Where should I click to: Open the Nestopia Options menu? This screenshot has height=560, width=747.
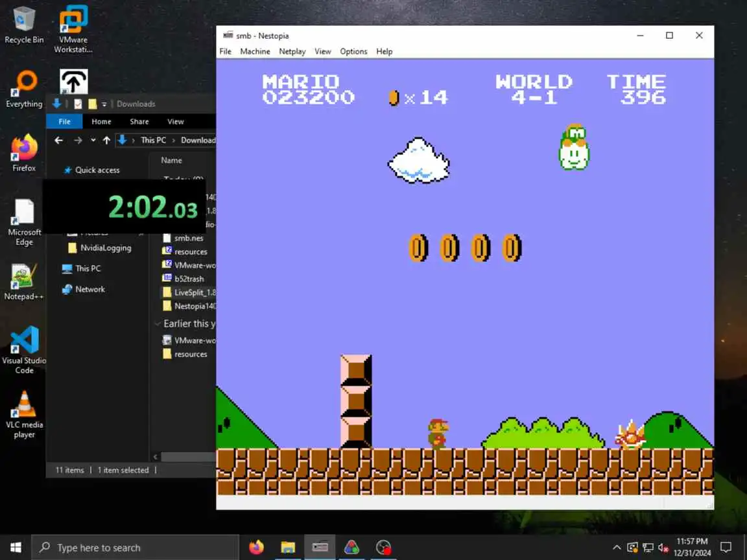click(x=353, y=51)
